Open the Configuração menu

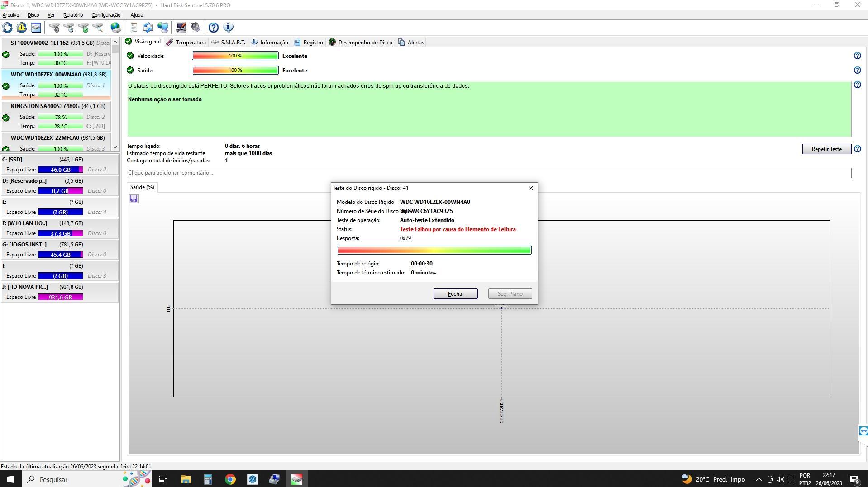pos(106,15)
